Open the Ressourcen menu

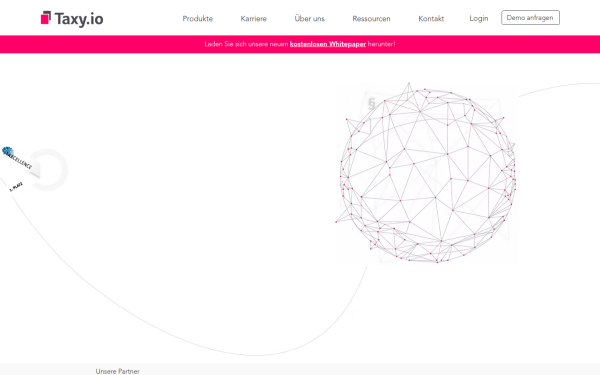point(371,18)
